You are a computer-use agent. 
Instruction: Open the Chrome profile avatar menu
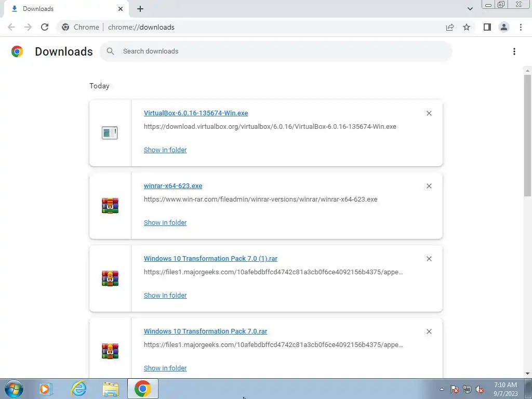click(504, 27)
